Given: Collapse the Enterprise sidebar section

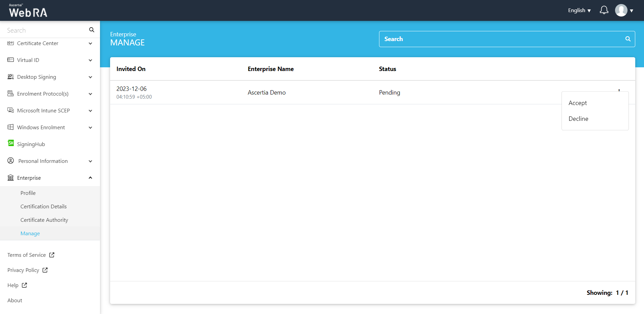Looking at the screenshot, I should (90, 178).
